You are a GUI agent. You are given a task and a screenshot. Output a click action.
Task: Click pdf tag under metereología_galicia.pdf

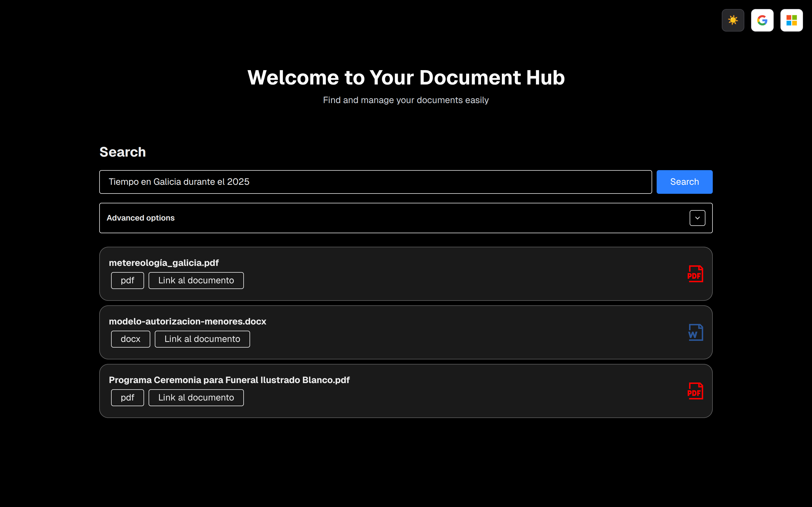pyautogui.click(x=127, y=280)
